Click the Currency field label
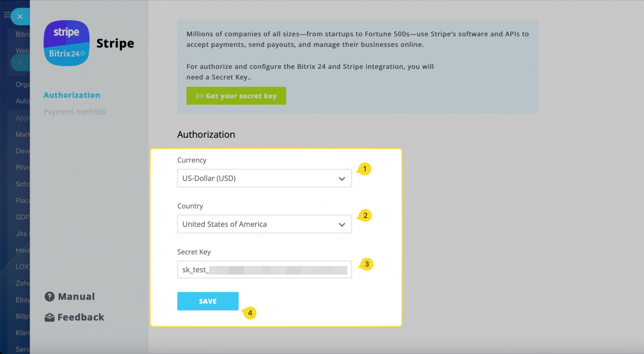644x354 pixels. pyautogui.click(x=192, y=160)
